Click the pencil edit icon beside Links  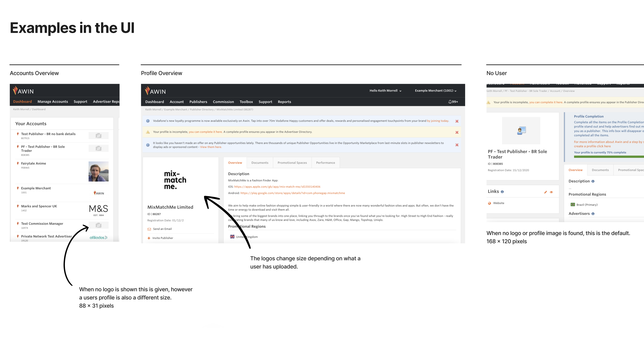[545, 192]
